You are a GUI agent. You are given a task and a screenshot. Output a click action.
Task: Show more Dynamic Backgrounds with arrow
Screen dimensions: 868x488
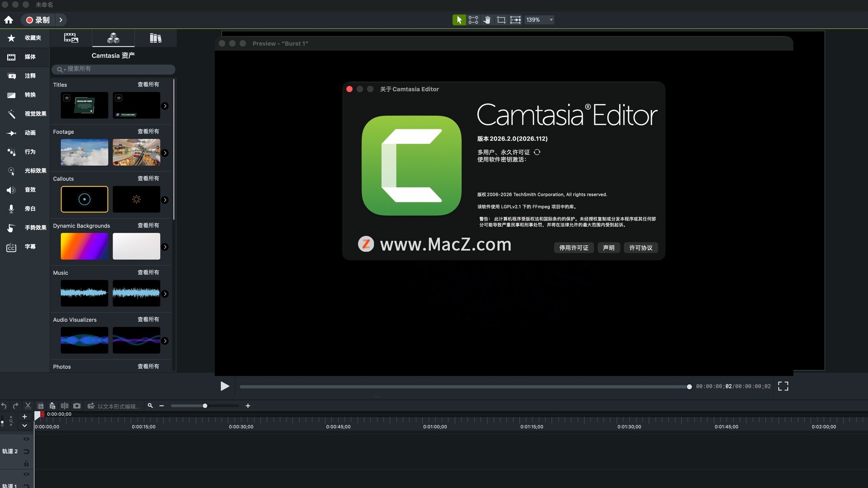pos(165,247)
